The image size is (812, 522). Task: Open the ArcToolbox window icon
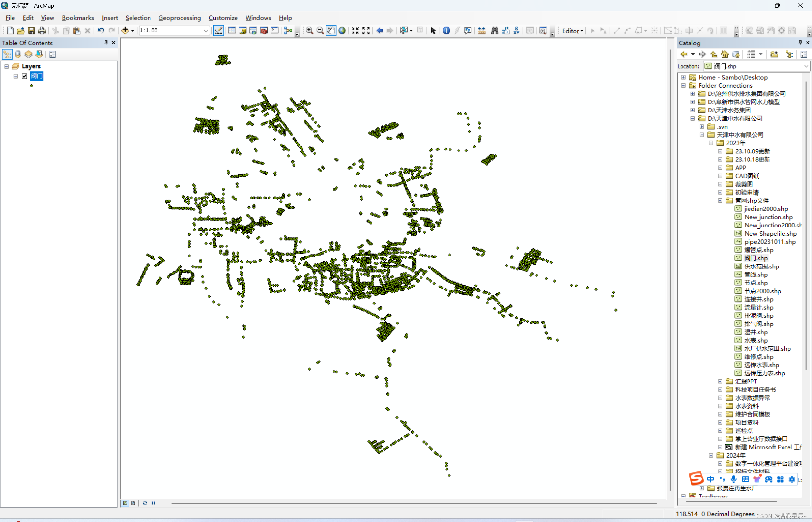pyautogui.click(x=264, y=31)
